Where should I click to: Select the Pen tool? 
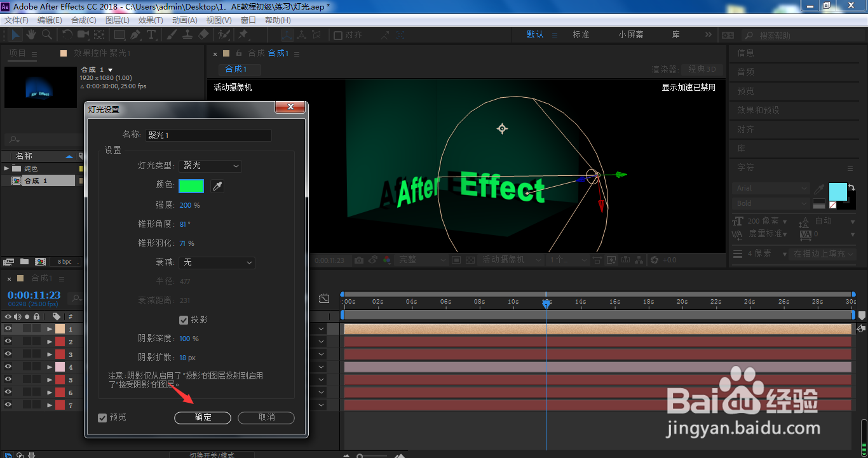pos(135,34)
